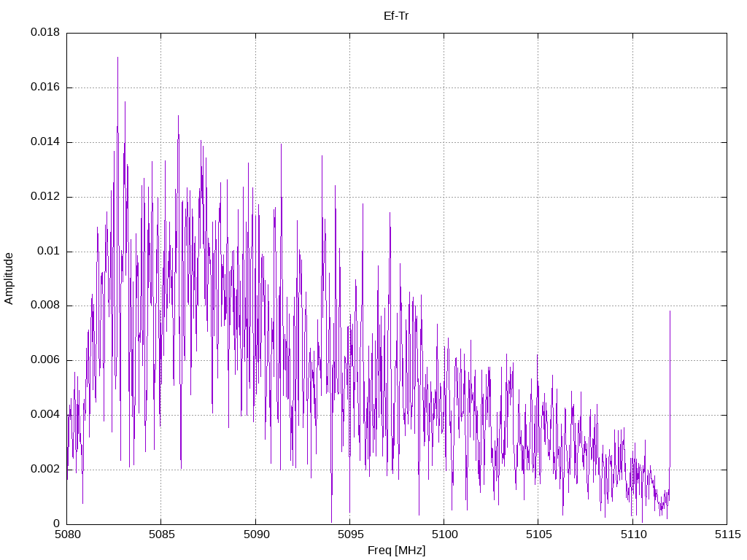Click the 0.016 y-axis tick label
The height and width of the screenshot is (560, 747).
[x=45, y=87]
